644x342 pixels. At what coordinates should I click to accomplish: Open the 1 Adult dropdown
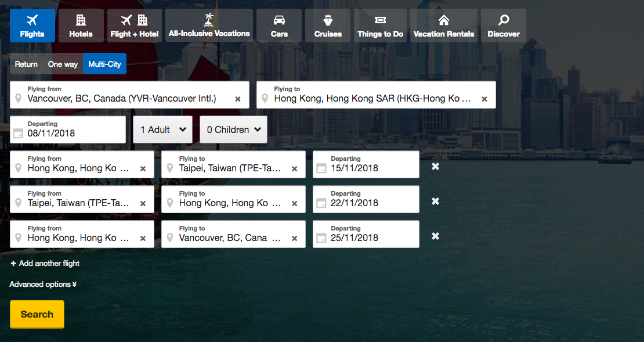click(x=163, y=129)
